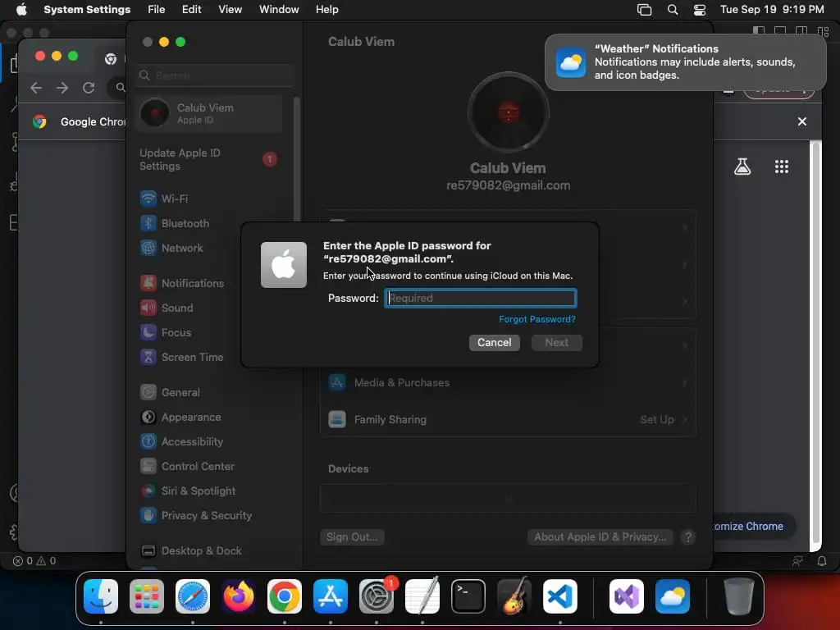Click the System Settings search field

215,75
